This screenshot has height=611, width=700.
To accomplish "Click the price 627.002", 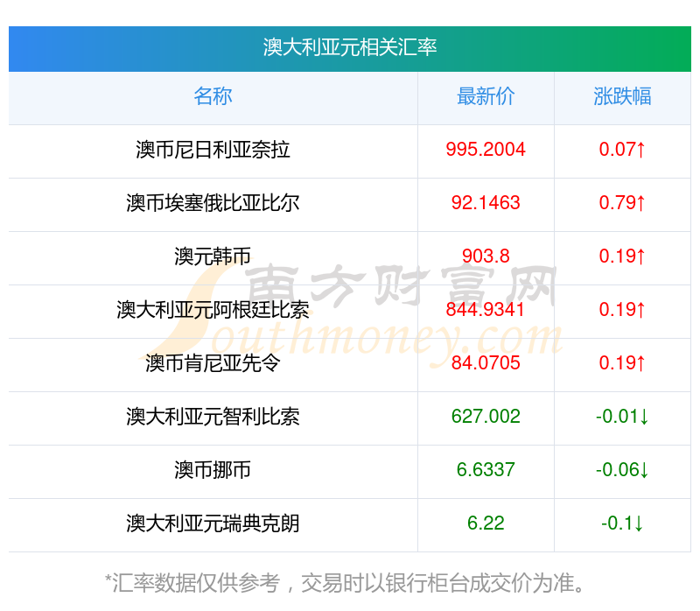I will pyautogui.click(x=486, y=417).
